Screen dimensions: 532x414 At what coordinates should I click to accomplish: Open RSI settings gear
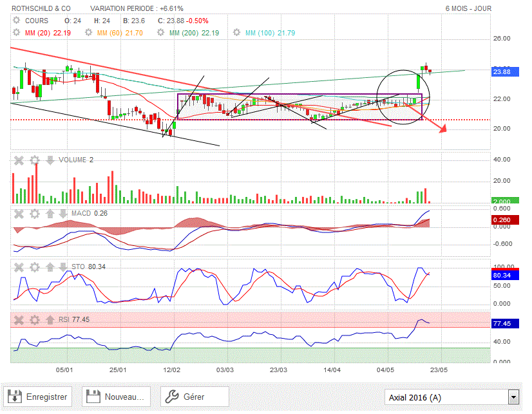coord(34,319)
